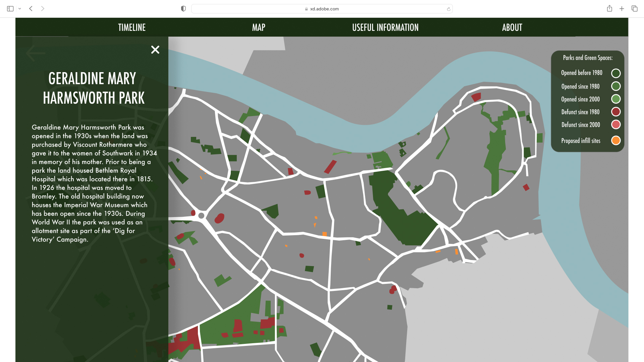Screen dimensions: 644x362
Task: Toggle the Opened since 1980 filter
Action: point(615,86)
